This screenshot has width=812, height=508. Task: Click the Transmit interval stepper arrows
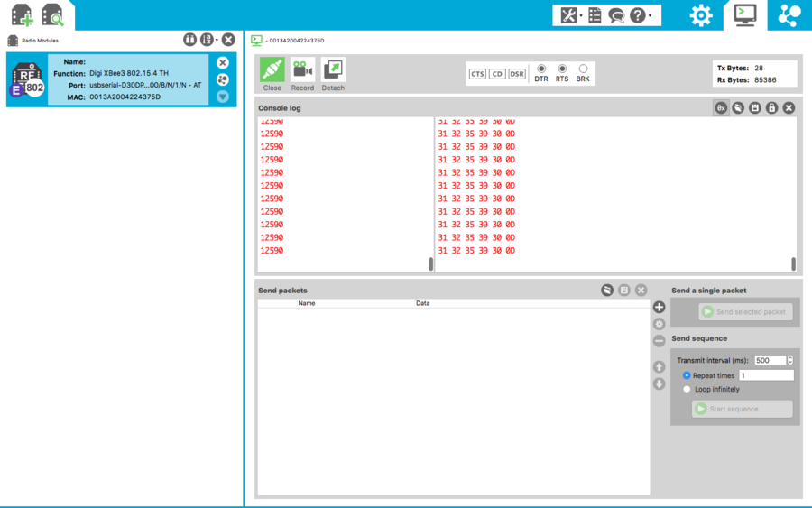pos(789,360)
